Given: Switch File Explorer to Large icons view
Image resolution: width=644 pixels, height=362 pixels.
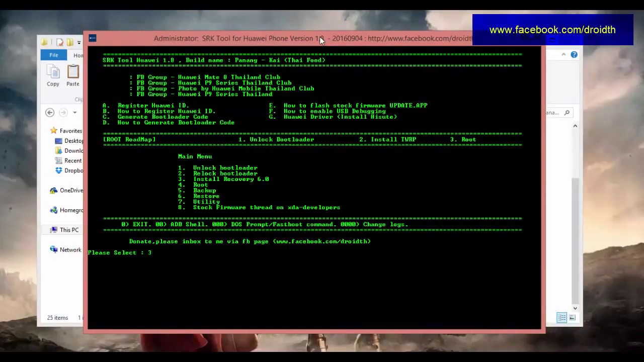Looking at the screenshot, I should coord(572,317).
